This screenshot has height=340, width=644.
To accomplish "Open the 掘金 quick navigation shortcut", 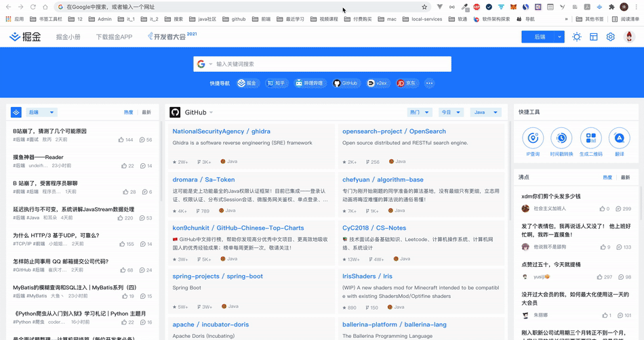I will pyautogui.click(x=247, y=83).
